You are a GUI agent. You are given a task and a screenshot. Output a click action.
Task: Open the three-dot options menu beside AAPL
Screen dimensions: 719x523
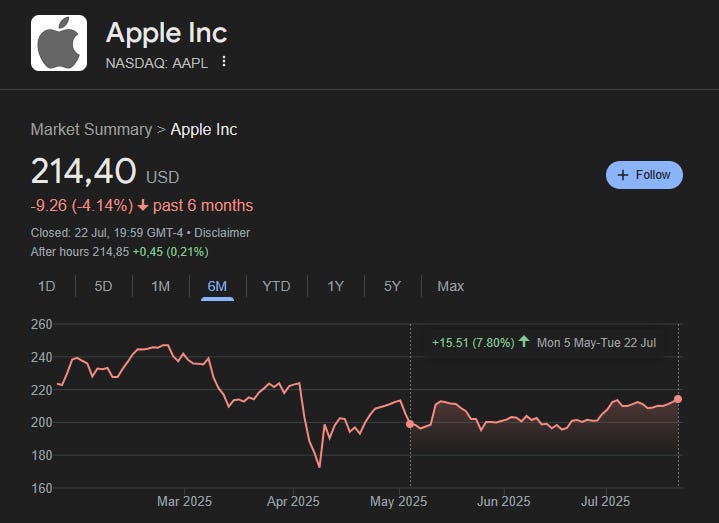[224, 61]
